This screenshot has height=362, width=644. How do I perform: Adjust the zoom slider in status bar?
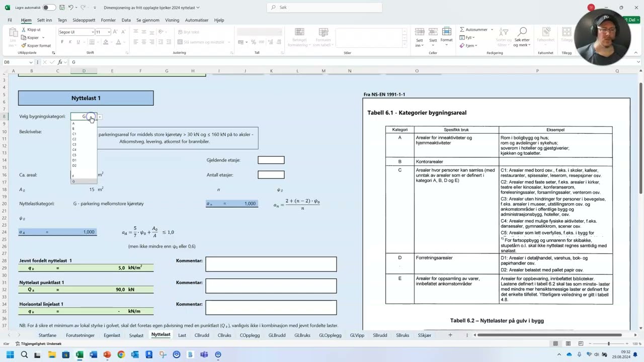tap(608, 344)
